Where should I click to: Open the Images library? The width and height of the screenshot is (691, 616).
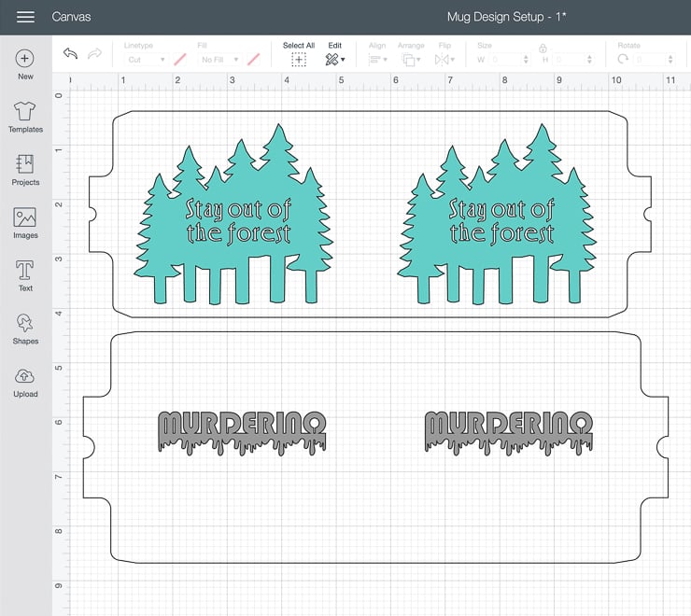[x=25, y=223]
